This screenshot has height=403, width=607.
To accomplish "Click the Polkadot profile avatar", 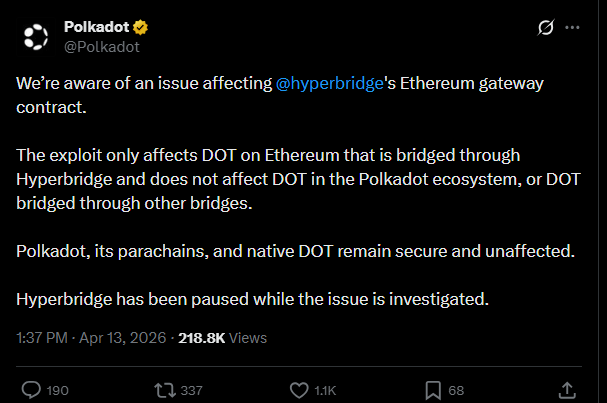I will tap(35, 36).
